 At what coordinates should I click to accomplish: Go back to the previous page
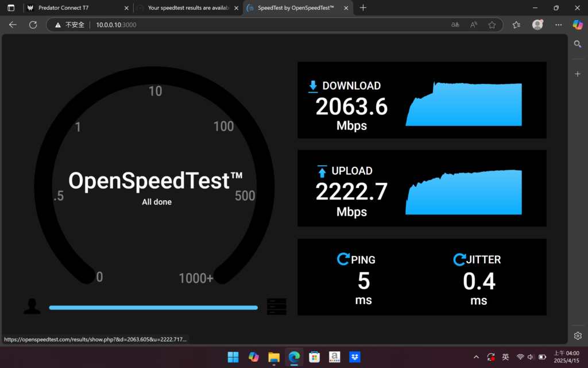tap(13, 25)
